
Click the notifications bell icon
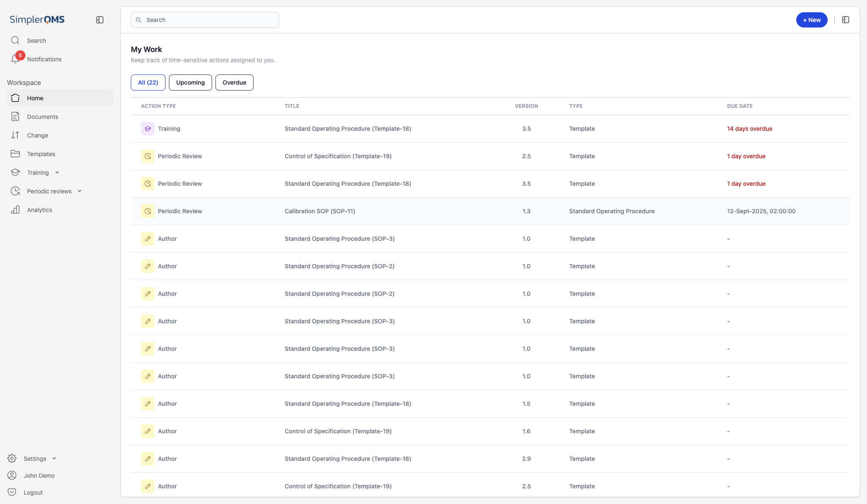[15, 59]
